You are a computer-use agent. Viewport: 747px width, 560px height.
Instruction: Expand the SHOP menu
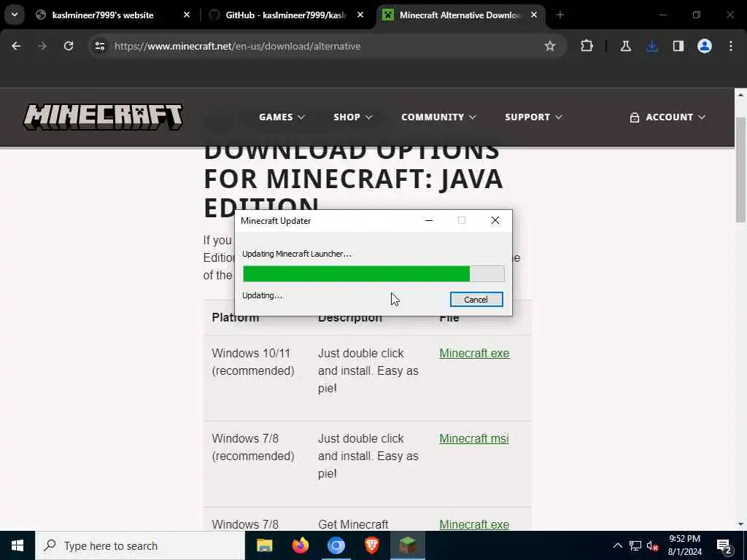pyautogui.click(x=353, y=117)
